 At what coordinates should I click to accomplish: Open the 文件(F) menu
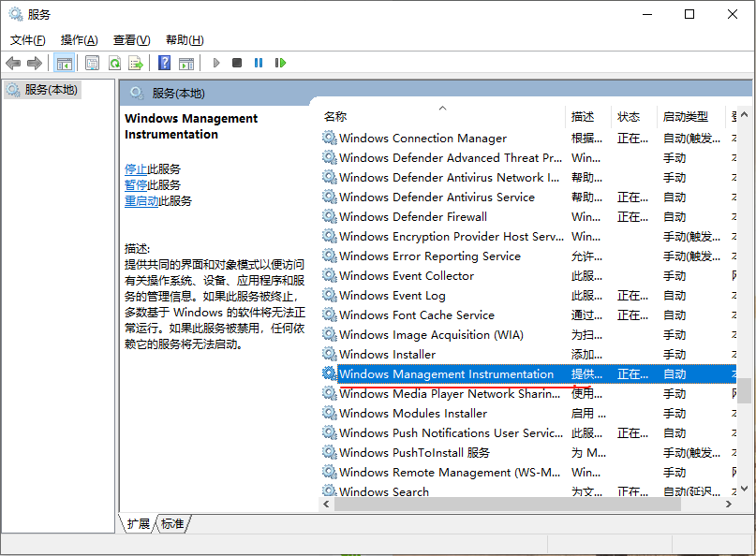pyautogui.click(x=28, y=40)
